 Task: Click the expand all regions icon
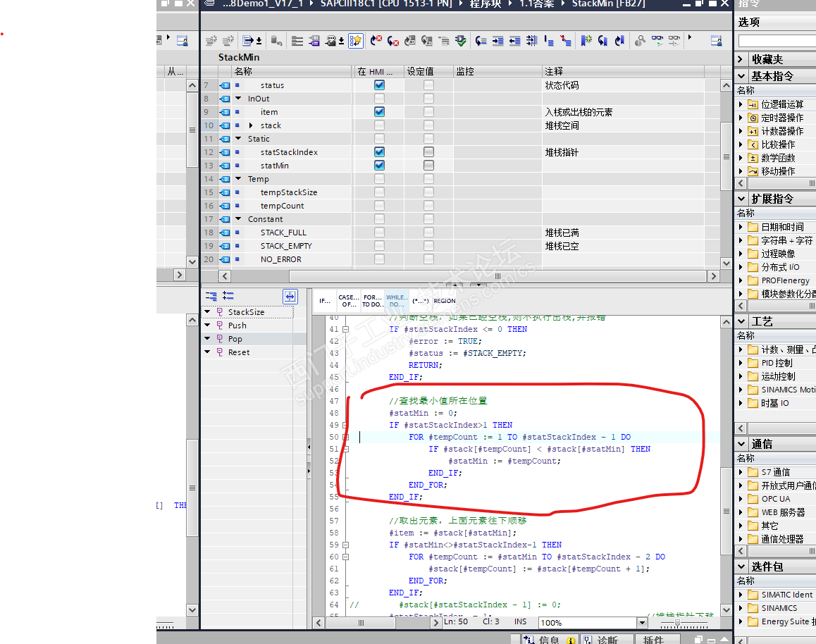coord(228,297)
